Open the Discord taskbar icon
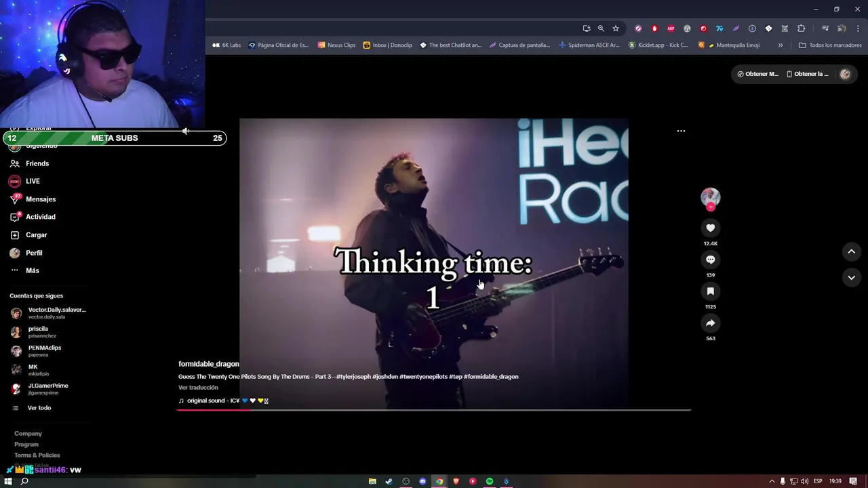868x488 pixels. tap(422, 481)
